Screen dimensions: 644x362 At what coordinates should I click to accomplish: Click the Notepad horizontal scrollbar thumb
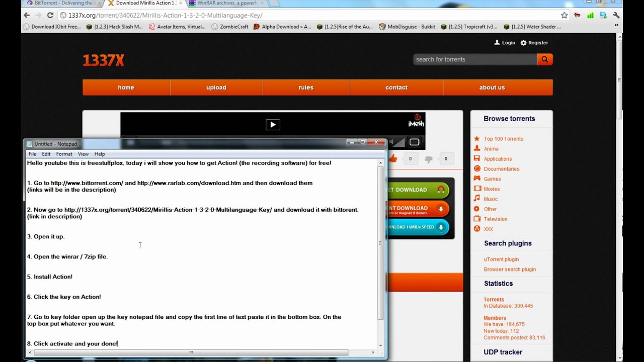pos(191,352)
